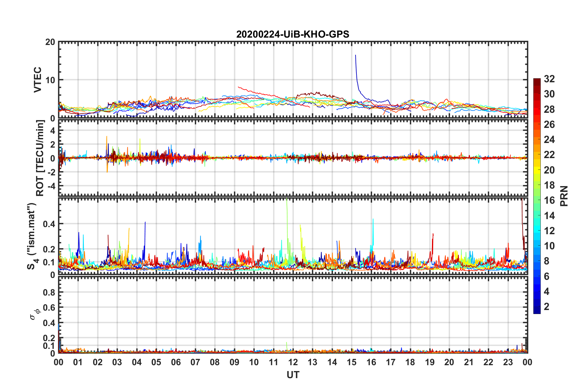586x392 pixels.
Task: Select the PRN colorbar label
Action: (564, 196)
